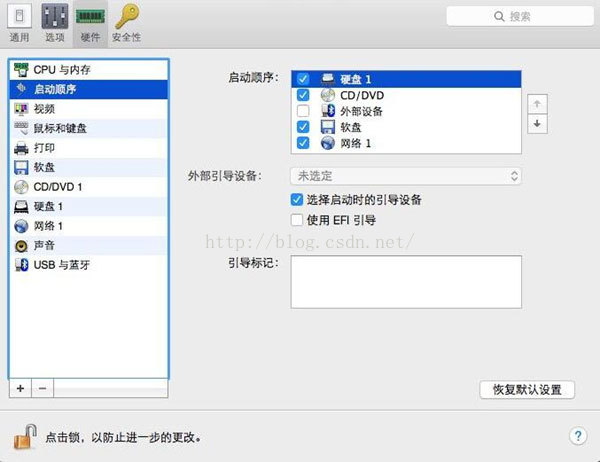The width and height of the screenshot is (600, 462).
Task: Click the printer icon beside 打印
Action: 21,148
